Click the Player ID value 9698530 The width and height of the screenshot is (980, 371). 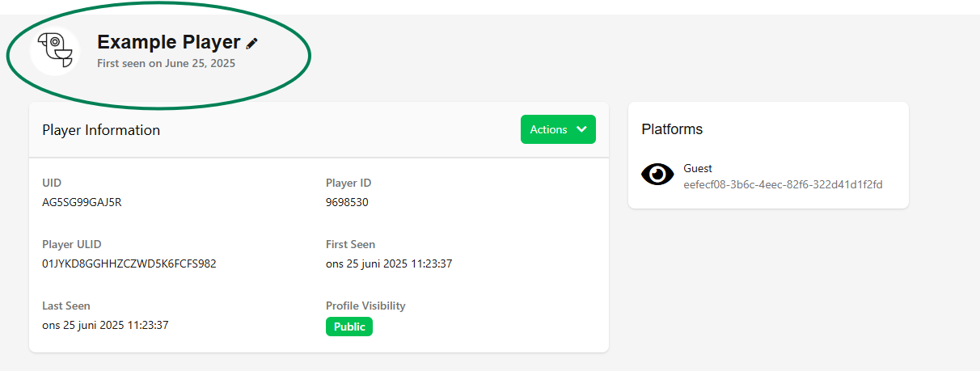(x=347, y=202)
